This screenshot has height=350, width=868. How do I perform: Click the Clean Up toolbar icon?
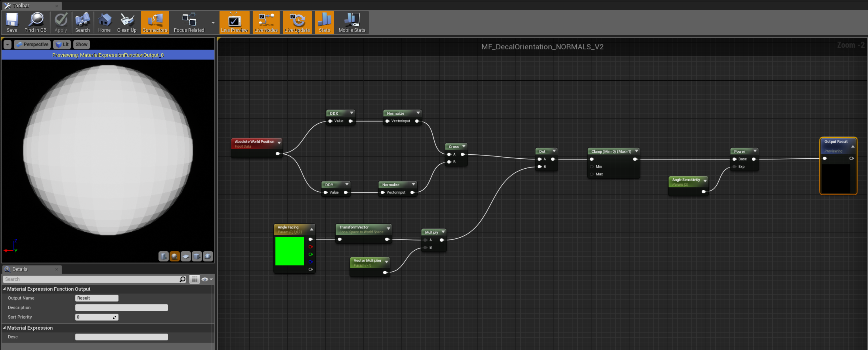[126, 22]
